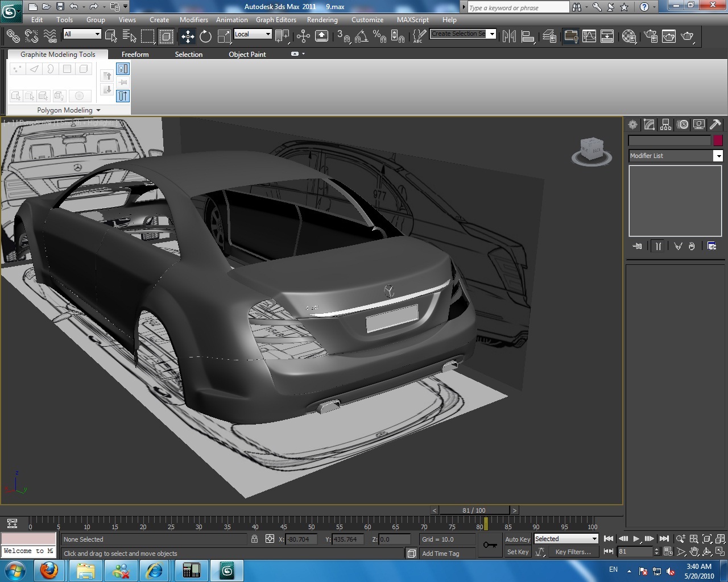The height and width of the screenshot is (582, 728).
Task: Open the Curve Editor icon
Action: (589, 36)
